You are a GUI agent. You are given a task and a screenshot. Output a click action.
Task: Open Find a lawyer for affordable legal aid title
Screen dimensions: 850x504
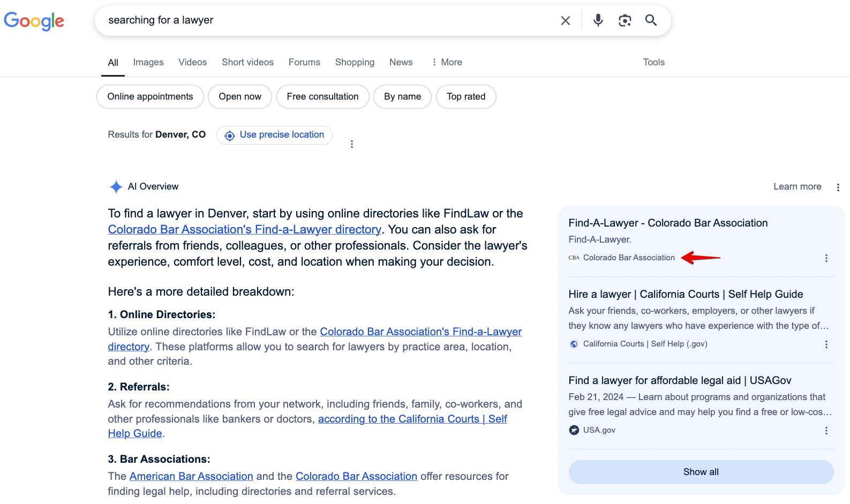coord(680,380)
